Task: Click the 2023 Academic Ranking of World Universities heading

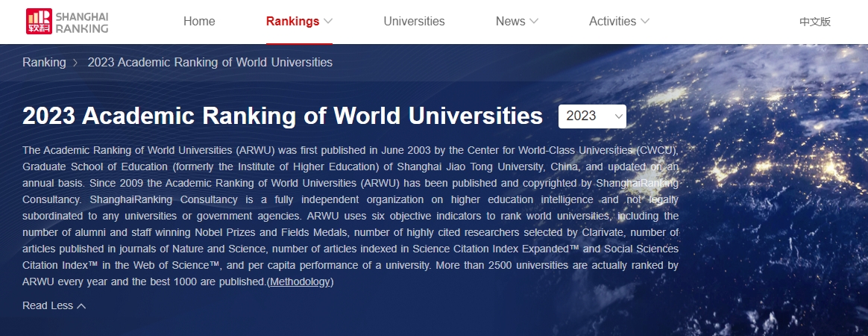Action: (283, 116)
